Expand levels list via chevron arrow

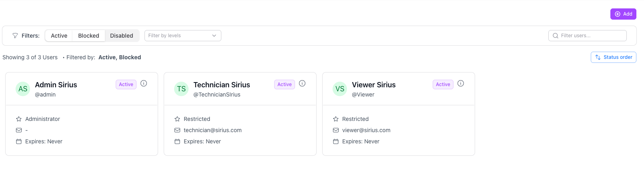pos(214,36)
